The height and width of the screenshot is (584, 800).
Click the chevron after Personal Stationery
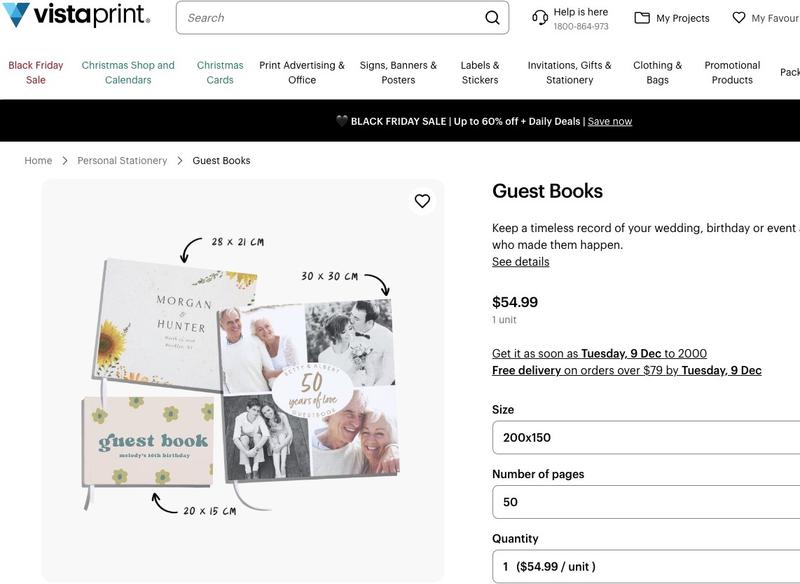point(180,161)
